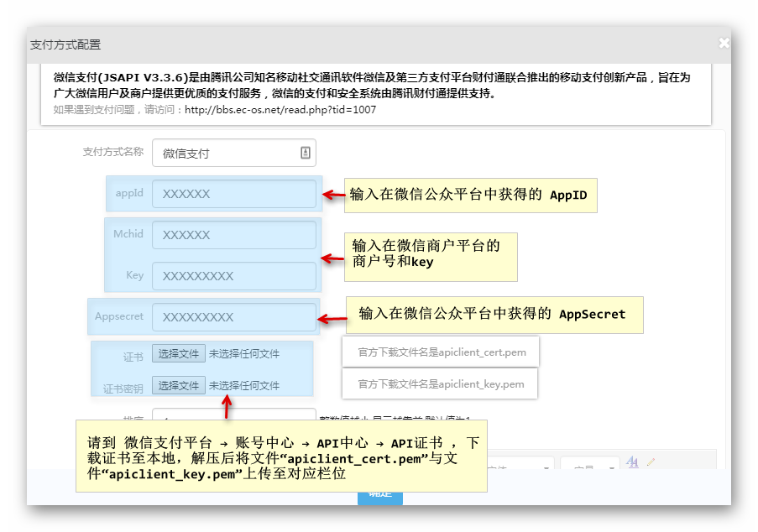The height and width of the screenshot is (532, 758).
Task: Click the Mchid input field
Action: point(234,235)
